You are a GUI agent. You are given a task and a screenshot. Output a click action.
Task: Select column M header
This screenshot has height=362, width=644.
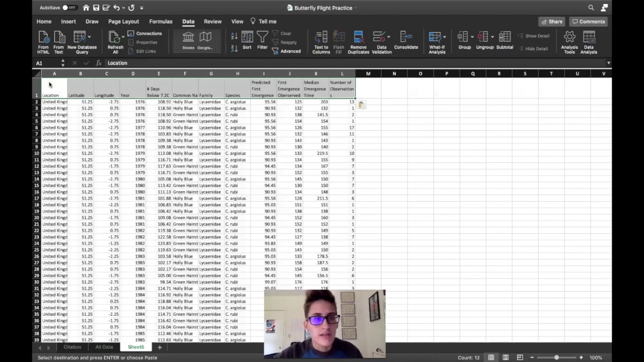[368, 74]
